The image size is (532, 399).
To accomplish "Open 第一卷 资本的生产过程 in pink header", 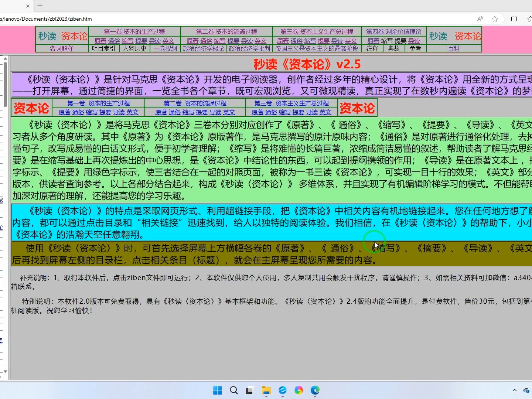I will tap(134, 31).
